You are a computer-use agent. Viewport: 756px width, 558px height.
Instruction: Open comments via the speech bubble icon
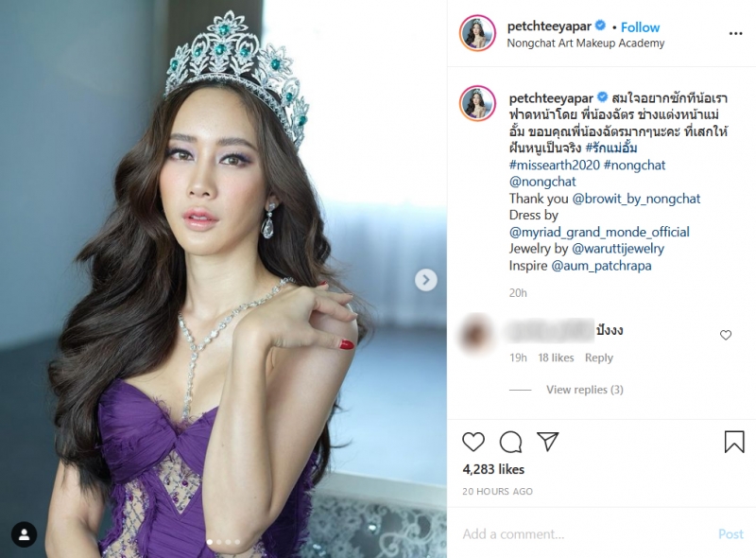(510, 442)
